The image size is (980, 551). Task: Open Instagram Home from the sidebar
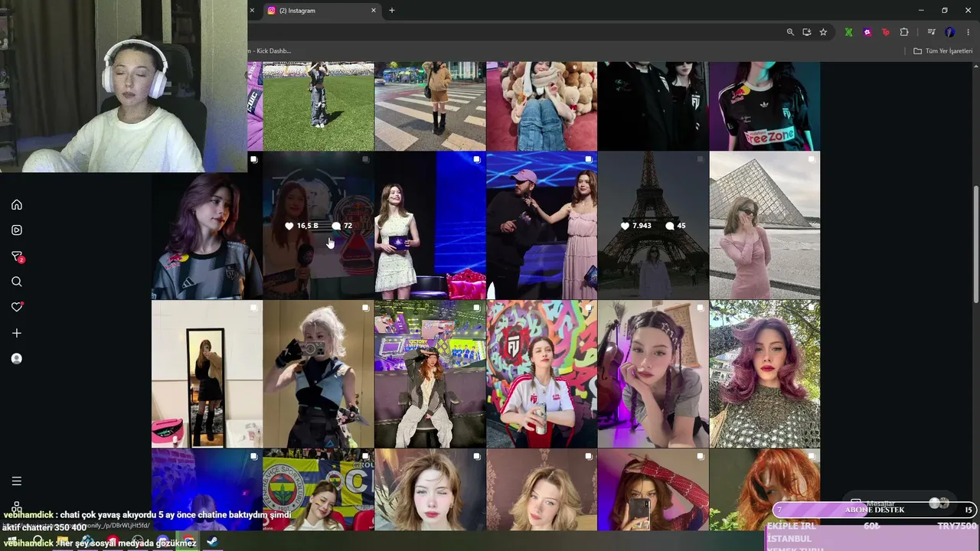pos(16,204)
